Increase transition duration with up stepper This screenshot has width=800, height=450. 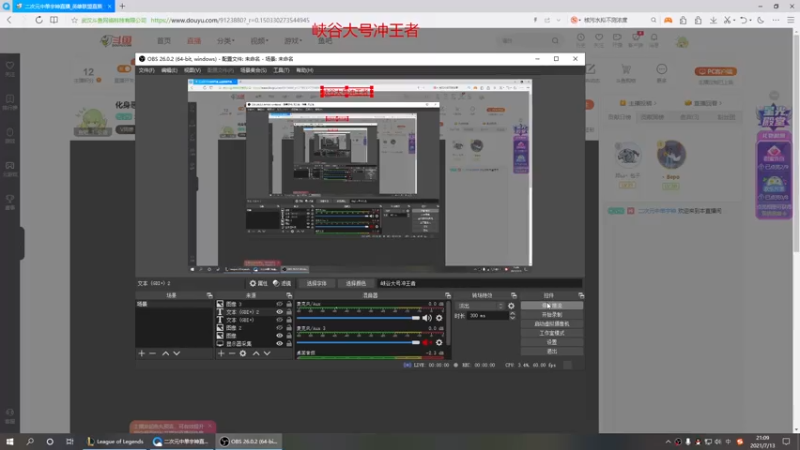[x=512, y=313]
